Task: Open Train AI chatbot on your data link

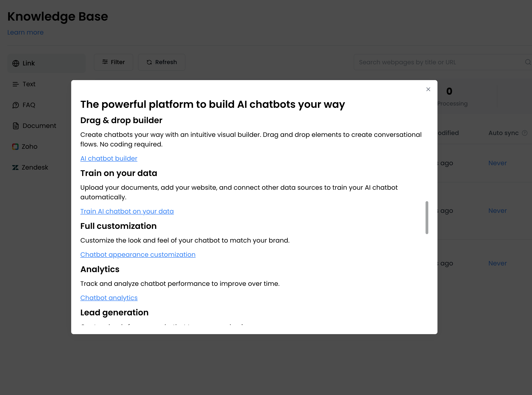Action: coord(127,211)
